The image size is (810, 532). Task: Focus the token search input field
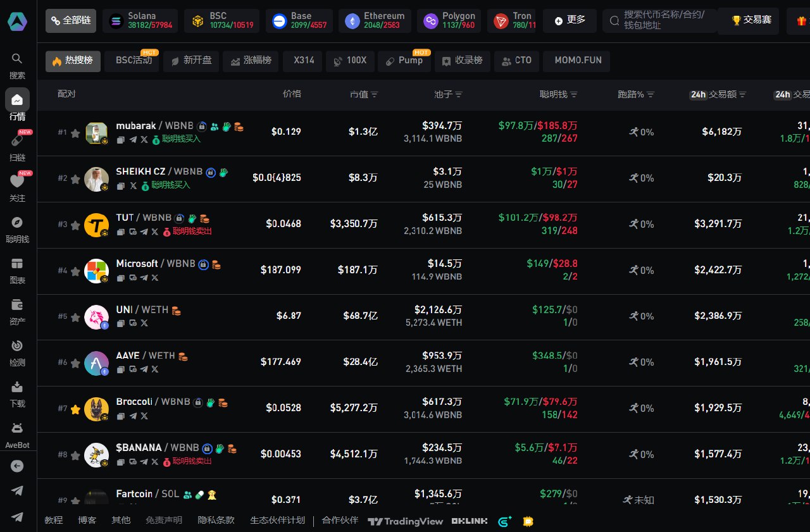tap(659, 21)
